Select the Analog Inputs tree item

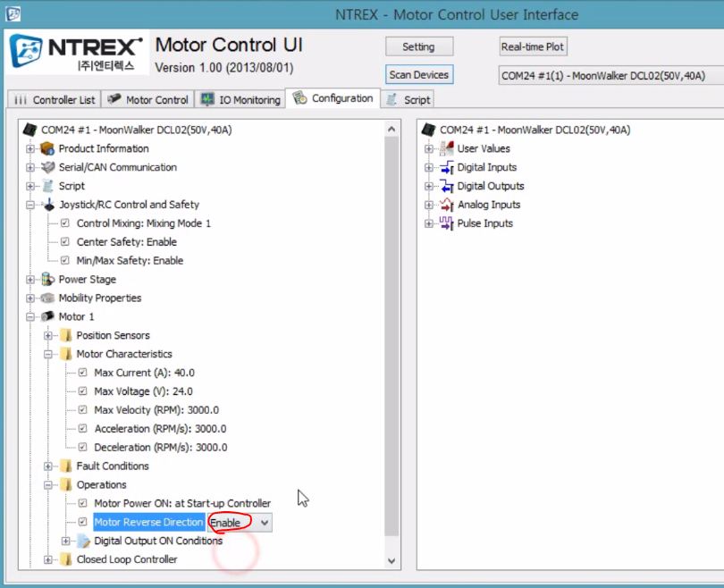click(489, 205)
